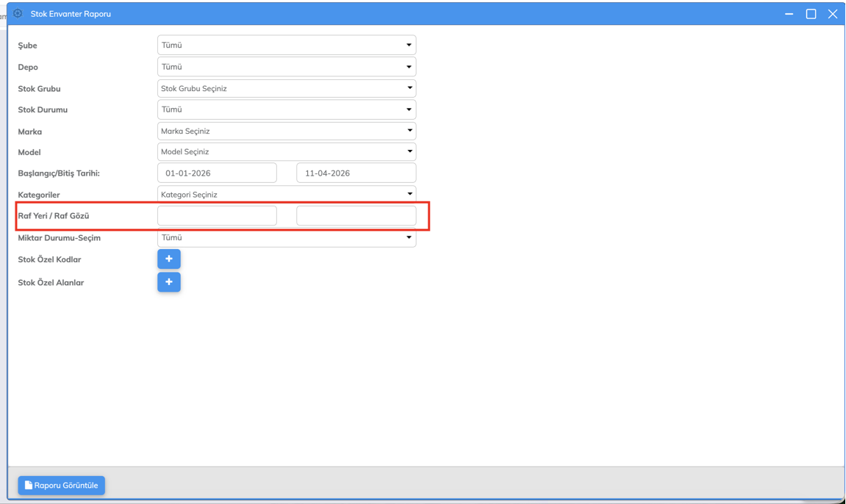
Task: Maximize the Stok Envanter Raporu window
Action: (x=811, y=14)
